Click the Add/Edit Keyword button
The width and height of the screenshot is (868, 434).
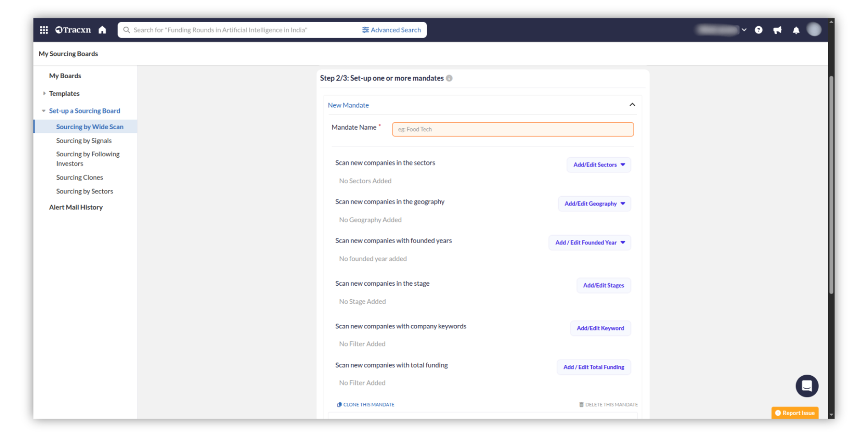tap(600, 328)
